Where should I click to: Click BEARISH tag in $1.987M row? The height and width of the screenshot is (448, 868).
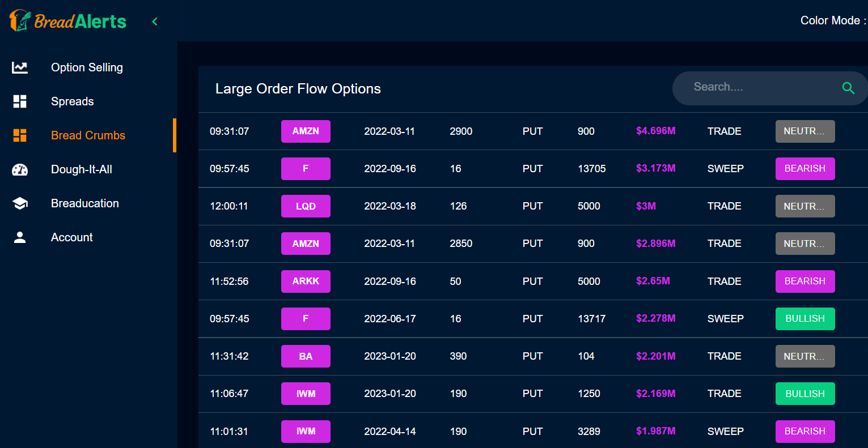pos(805,432)
